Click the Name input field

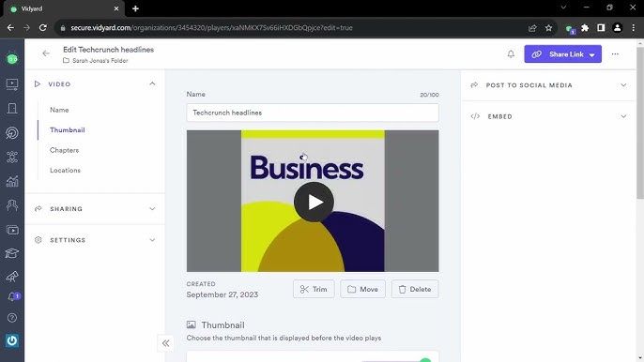coord(313,113)
